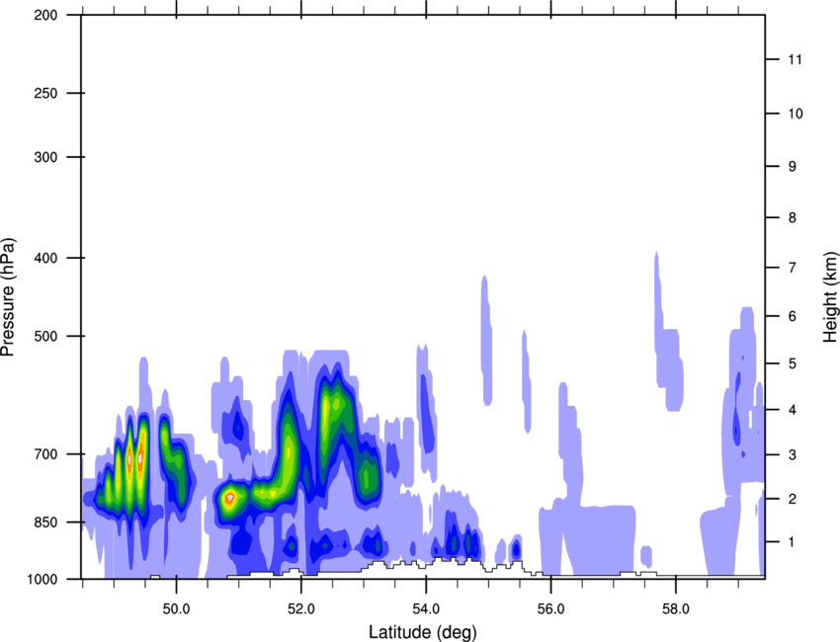Click the pressure label '400'
The height and width of the screenshot is (642, 840).
click(x=45, y=258)
